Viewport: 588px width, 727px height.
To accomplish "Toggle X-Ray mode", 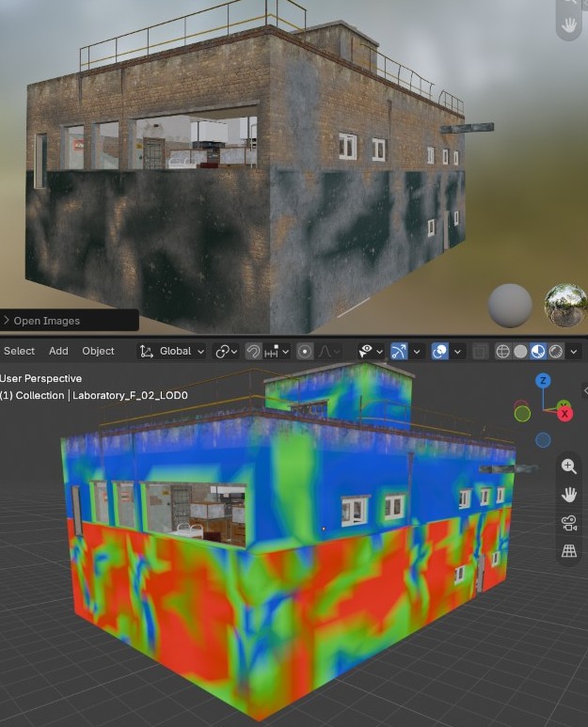I will 481,352.
